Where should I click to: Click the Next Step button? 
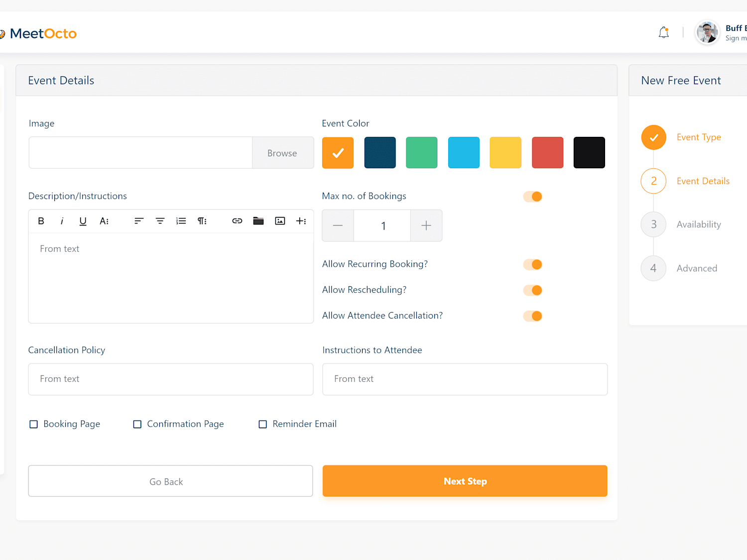click(x=465, y=481)
